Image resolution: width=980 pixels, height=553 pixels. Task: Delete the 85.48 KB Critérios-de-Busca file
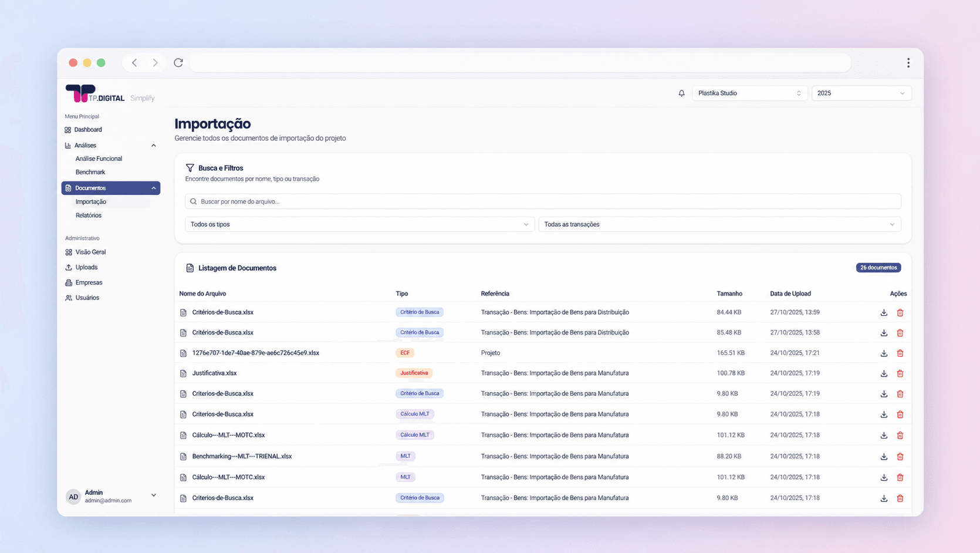coord(900,333)
